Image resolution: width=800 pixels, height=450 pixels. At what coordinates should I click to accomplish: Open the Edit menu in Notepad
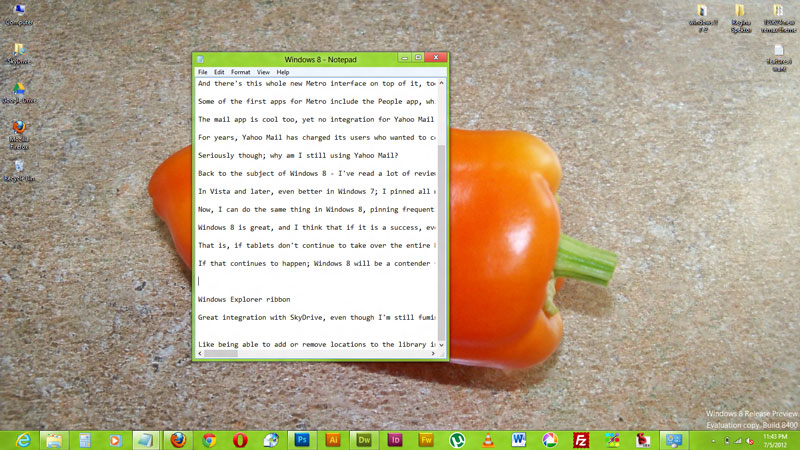tap(219, 72)
